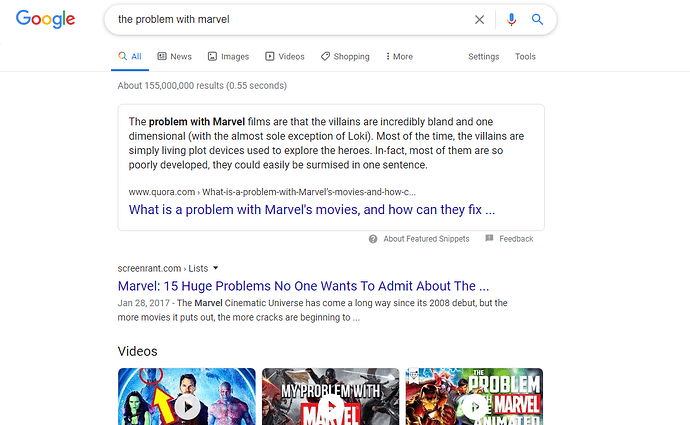Switch to the Images tab
Screen dimensions: 690x425
coord(228,56)
